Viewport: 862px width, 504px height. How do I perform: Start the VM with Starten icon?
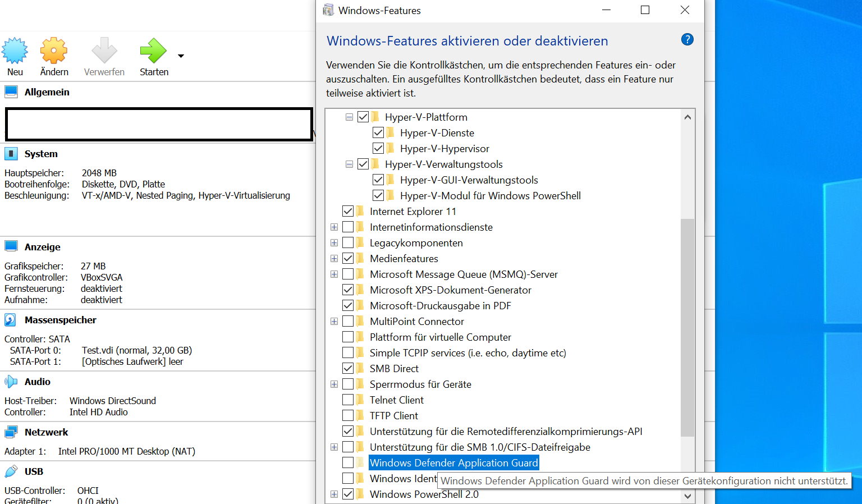153,51
